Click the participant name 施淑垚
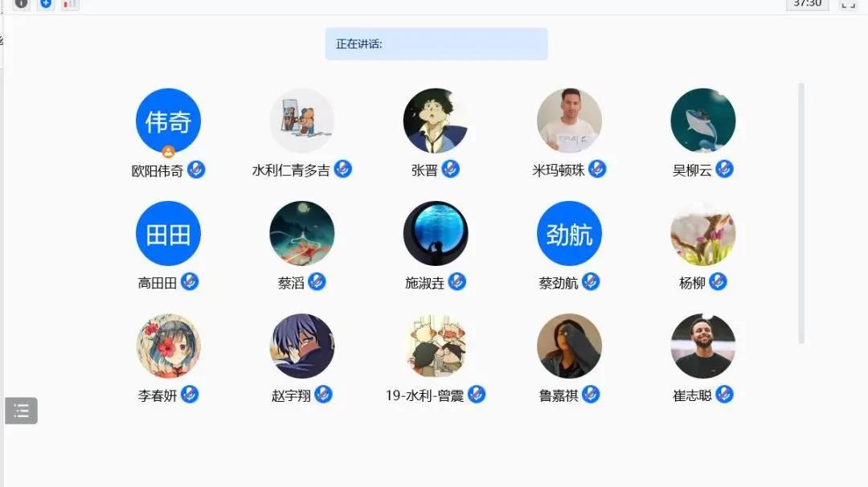Image resolution: width=868 pixels, height=487 pixels. (424, 284)
